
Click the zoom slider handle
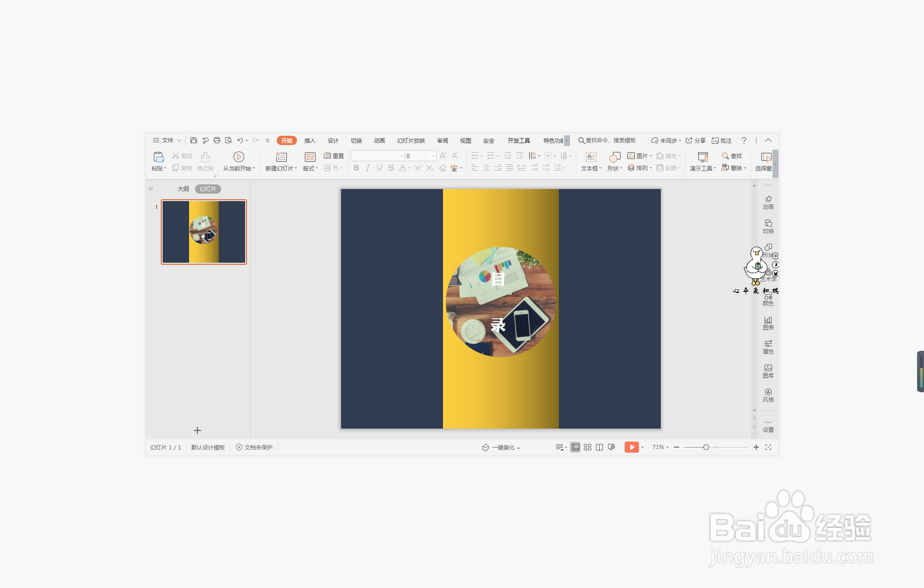point(706,447)
